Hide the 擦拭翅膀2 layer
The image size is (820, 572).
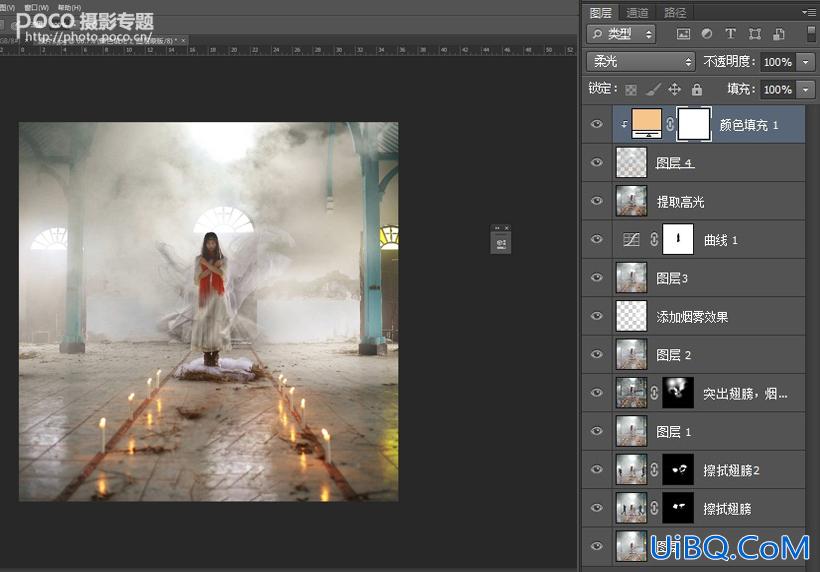pos(597,469)
